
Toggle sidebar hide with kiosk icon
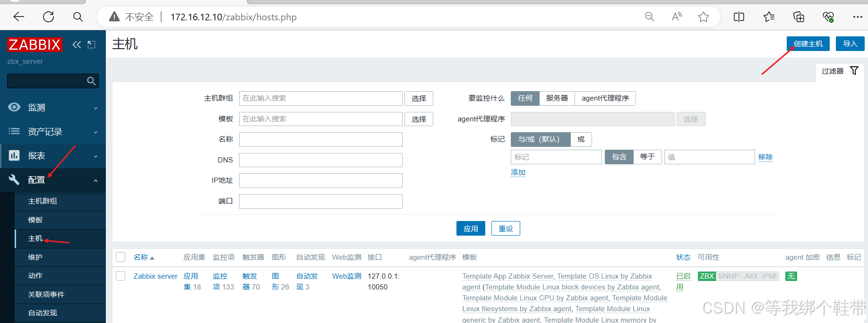coord(92,44)
